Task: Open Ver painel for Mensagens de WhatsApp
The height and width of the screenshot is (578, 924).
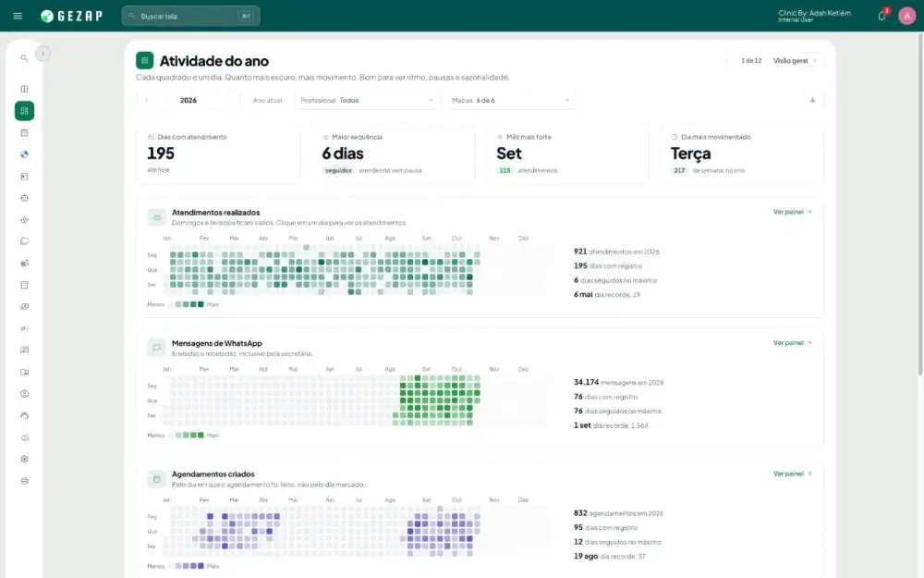Action: [x=792, y=343]
